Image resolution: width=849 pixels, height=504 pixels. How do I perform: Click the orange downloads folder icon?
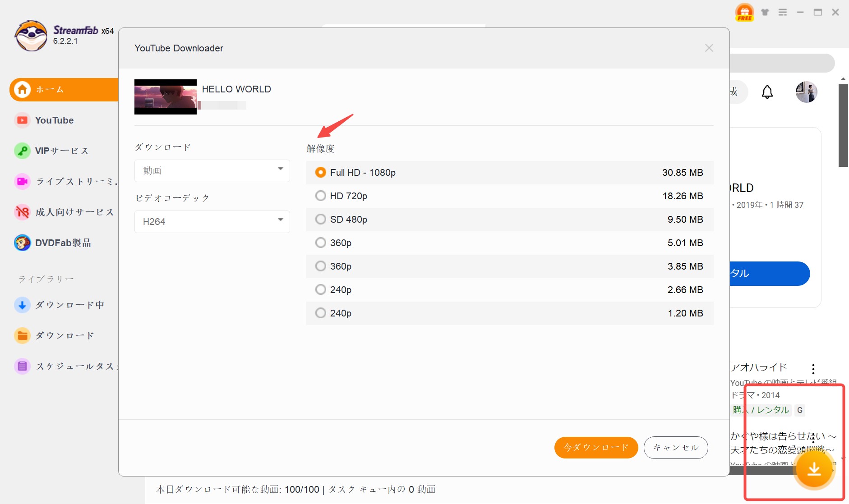(22, 335)
